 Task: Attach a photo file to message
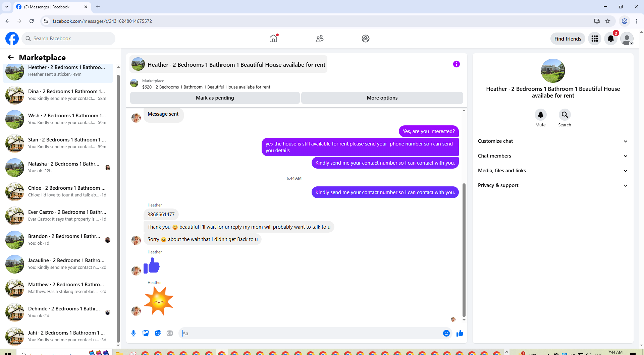pos(146,333)
